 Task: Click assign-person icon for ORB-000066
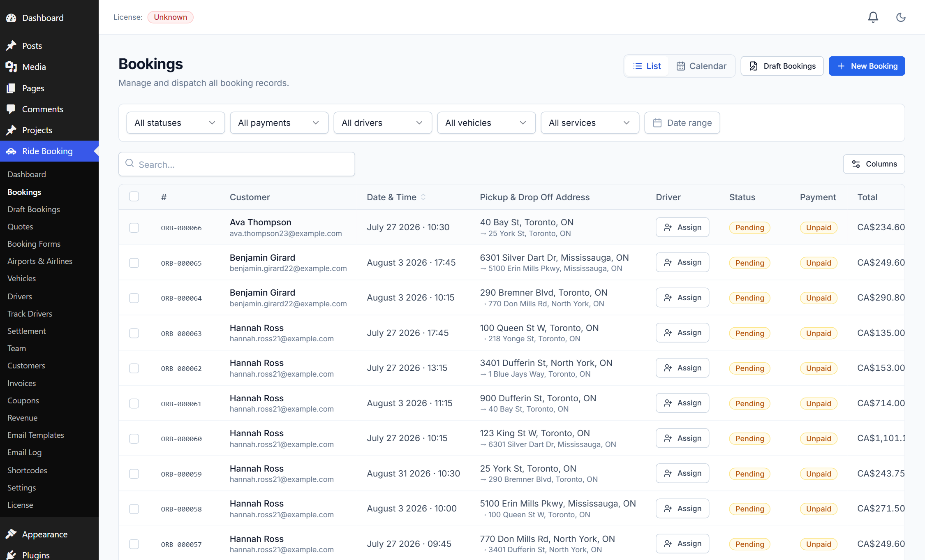(668, 227)
